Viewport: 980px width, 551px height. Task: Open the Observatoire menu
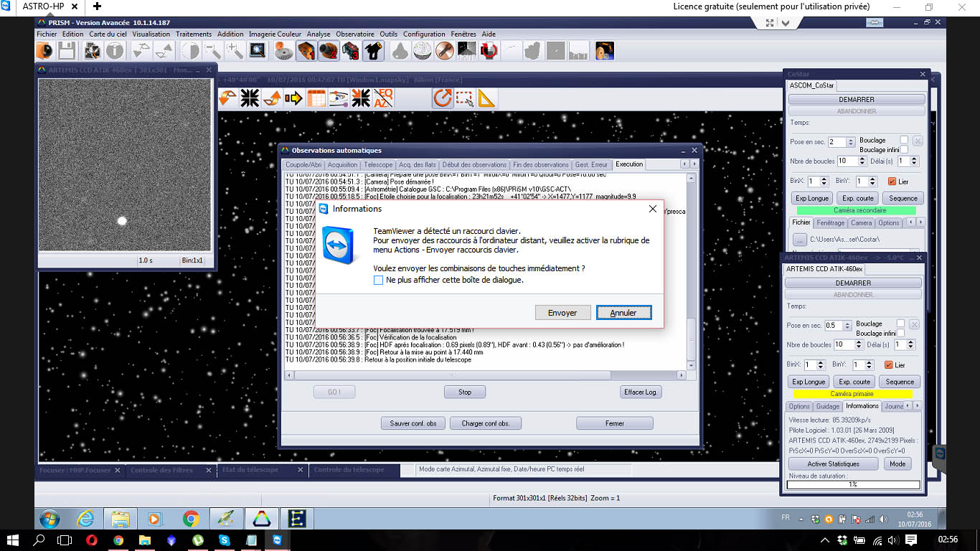pos(354,34)
